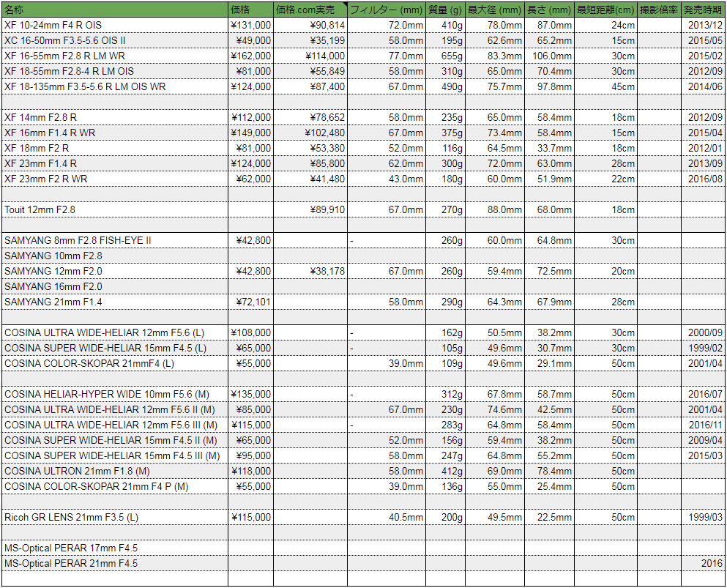
Task: Select the ¥72,101 price cell
Action: (x=250, y=302)
